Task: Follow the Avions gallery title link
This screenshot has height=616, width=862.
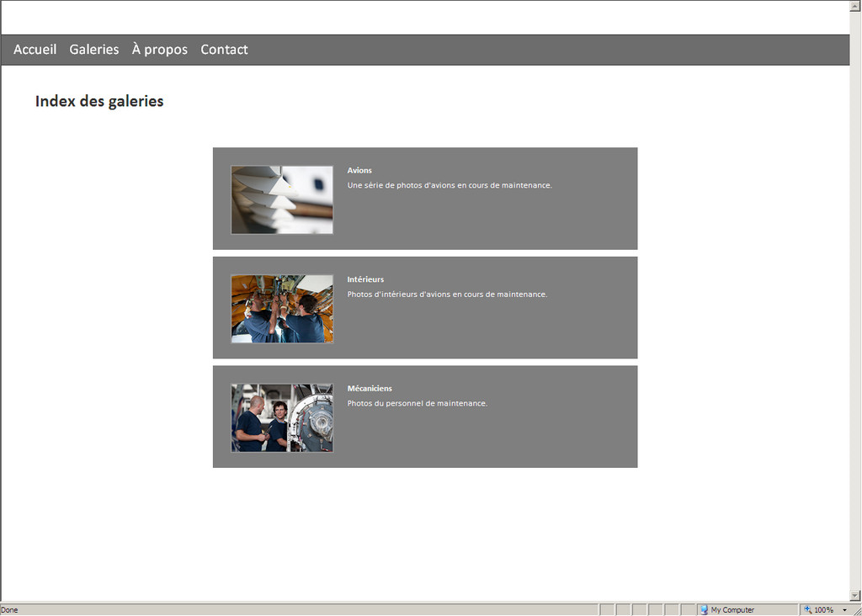Action: tap(359, 170)
